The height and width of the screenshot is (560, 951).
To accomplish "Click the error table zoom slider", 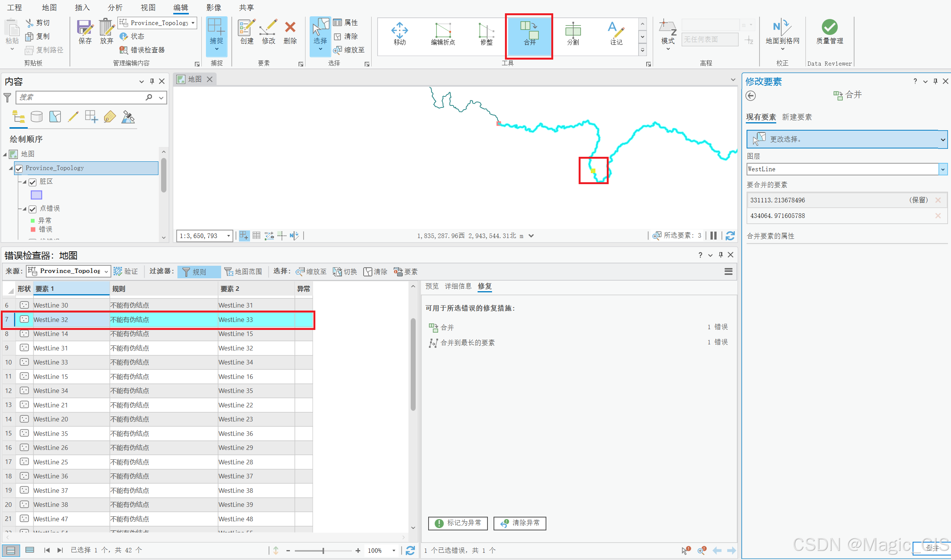I will 323,551.
